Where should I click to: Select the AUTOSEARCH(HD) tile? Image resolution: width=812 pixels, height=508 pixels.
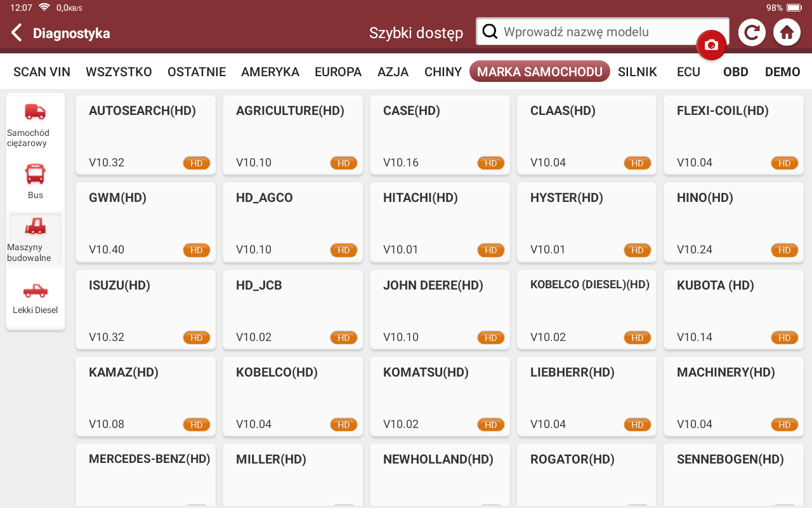pyautogui.click(x=145, y=135)
